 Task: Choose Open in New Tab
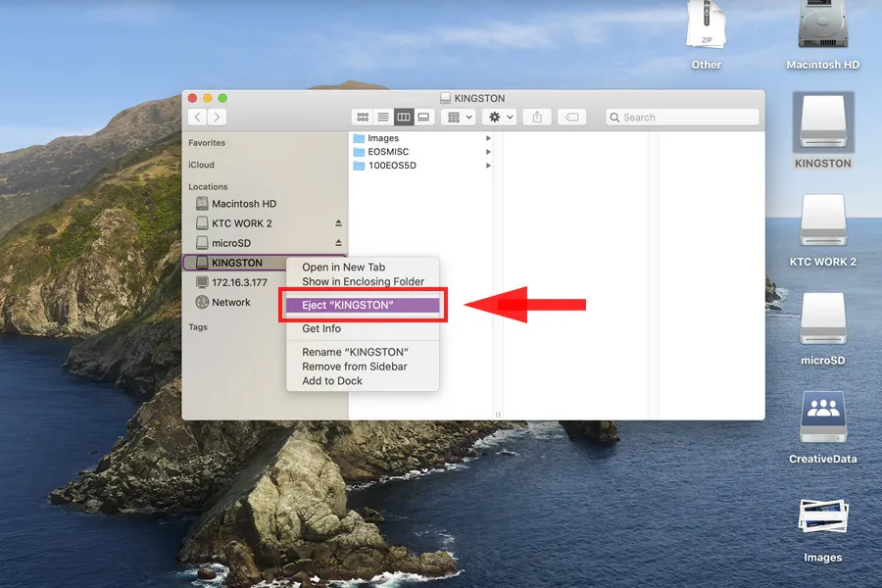click(x=343, y=267)
